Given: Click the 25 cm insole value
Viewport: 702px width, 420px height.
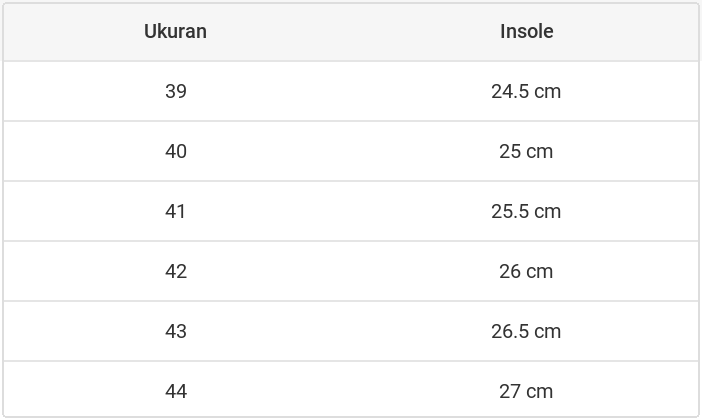Looking at the screenshot, I should [526, 151].
